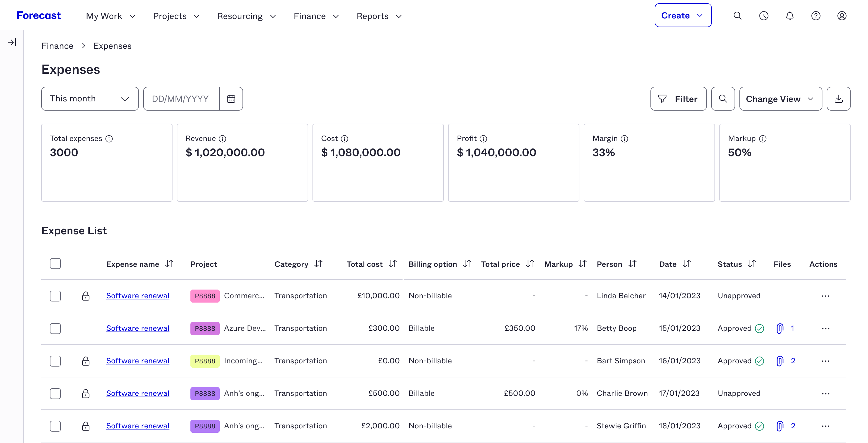This screenshot has height=443, width=868.
Task: Export the expense list via the download icon
Action: click(x=839, y=98)
